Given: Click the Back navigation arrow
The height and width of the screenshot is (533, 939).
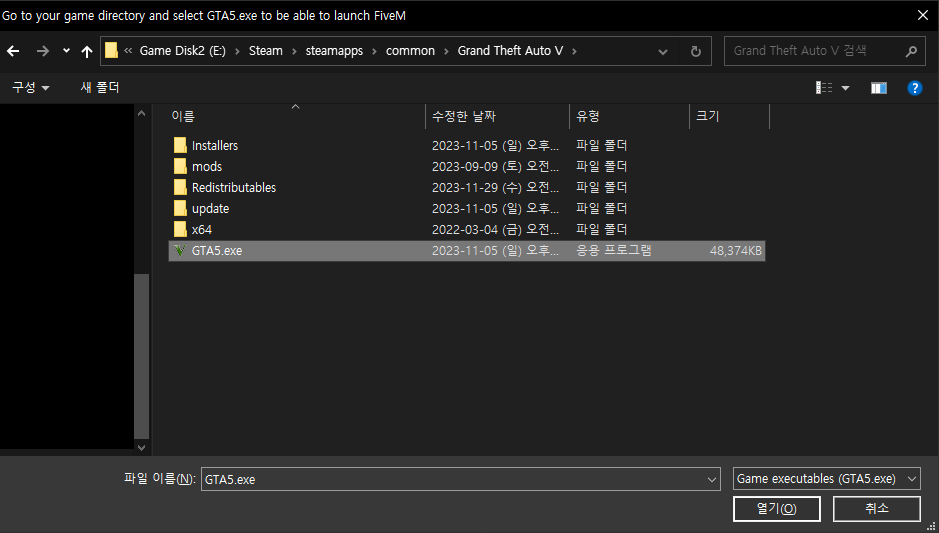Looking at the screenshot, I should tap(14, 51).
